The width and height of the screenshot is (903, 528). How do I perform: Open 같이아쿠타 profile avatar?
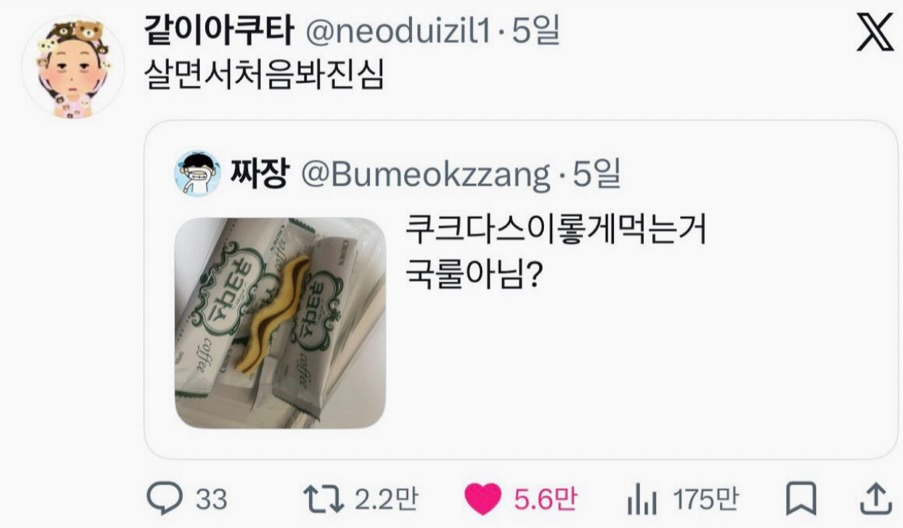pos(73,68)
